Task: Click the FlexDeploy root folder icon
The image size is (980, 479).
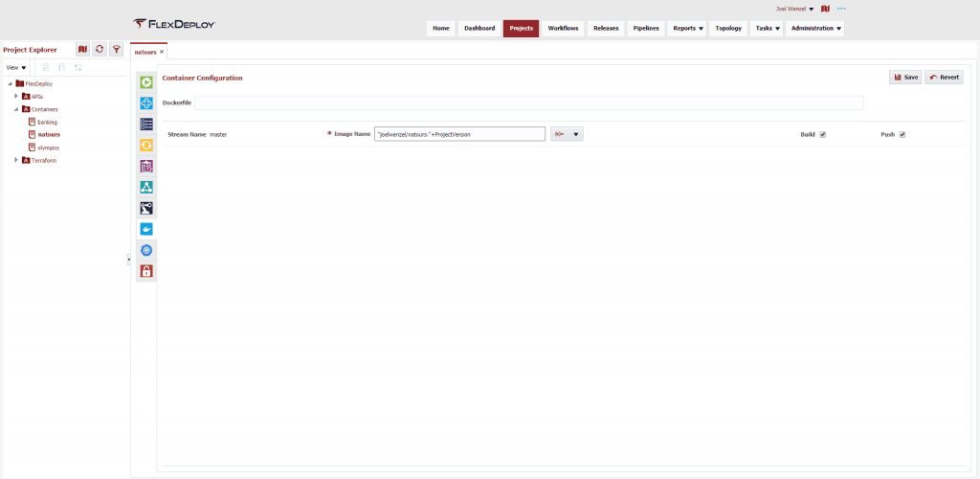Action: tap(20, 83)
